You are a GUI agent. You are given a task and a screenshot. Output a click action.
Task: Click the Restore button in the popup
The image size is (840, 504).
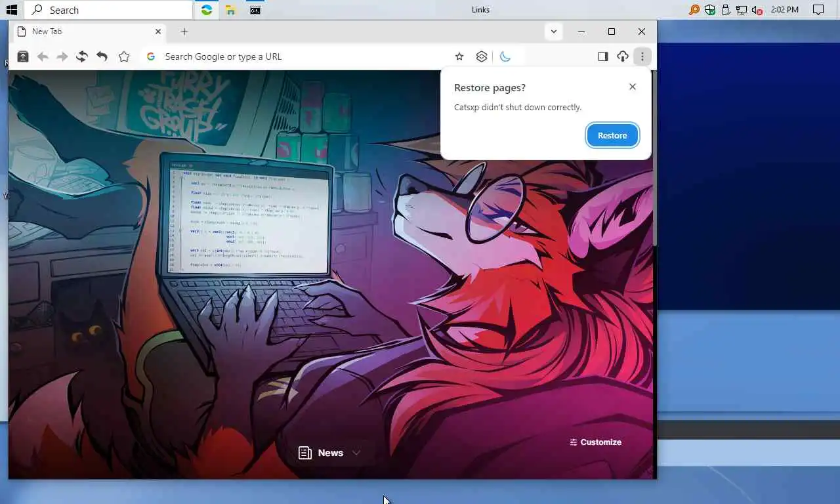[x=612, y=135]
